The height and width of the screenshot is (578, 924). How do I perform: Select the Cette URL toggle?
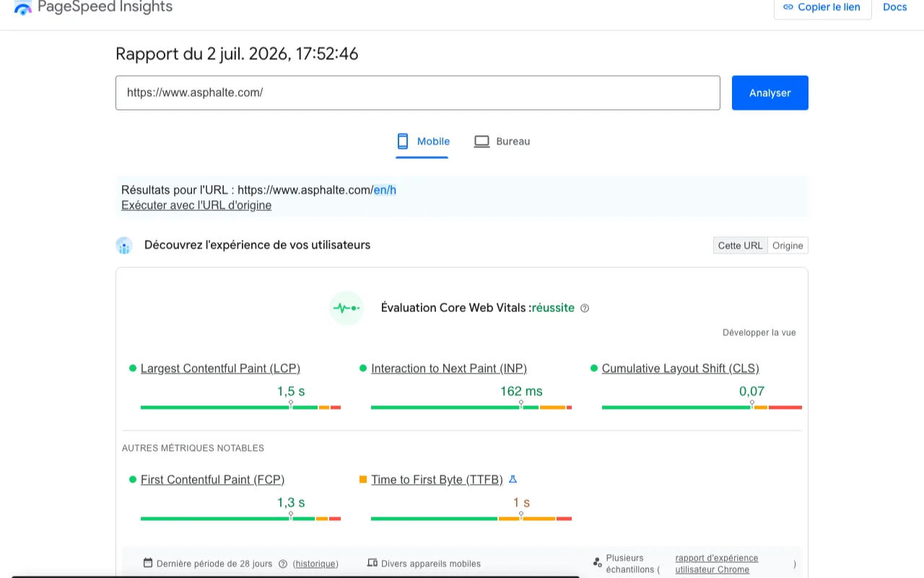pos(740,246)
